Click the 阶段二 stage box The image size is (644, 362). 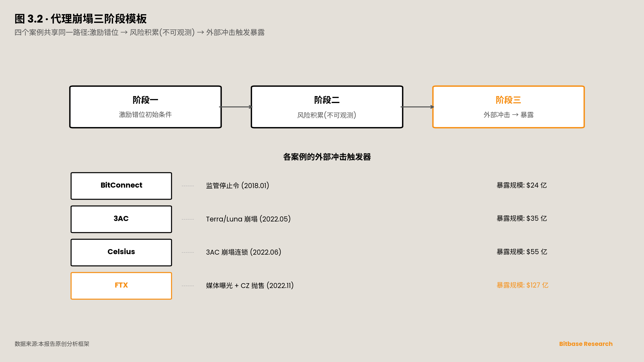point(327,107)
